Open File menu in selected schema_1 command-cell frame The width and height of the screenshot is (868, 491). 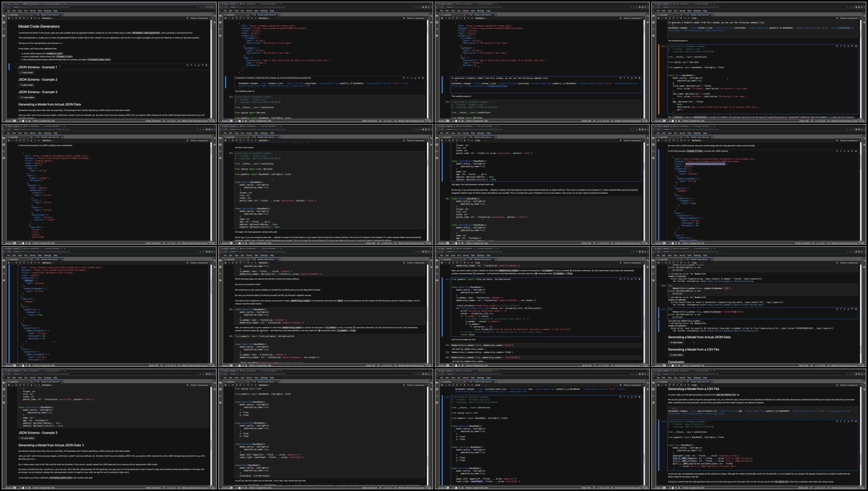pyautogui.click(x=225, y=11)
